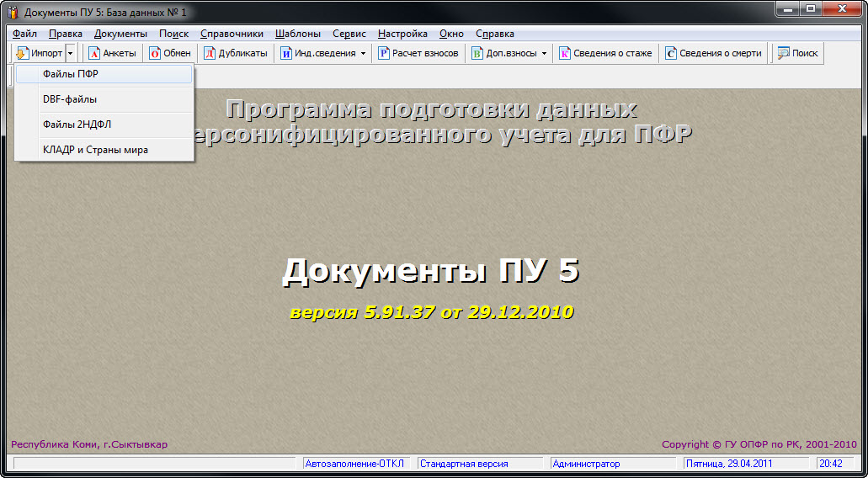Click the Поиск toolbar icon
868x478 pixels.
pos(783,53)
